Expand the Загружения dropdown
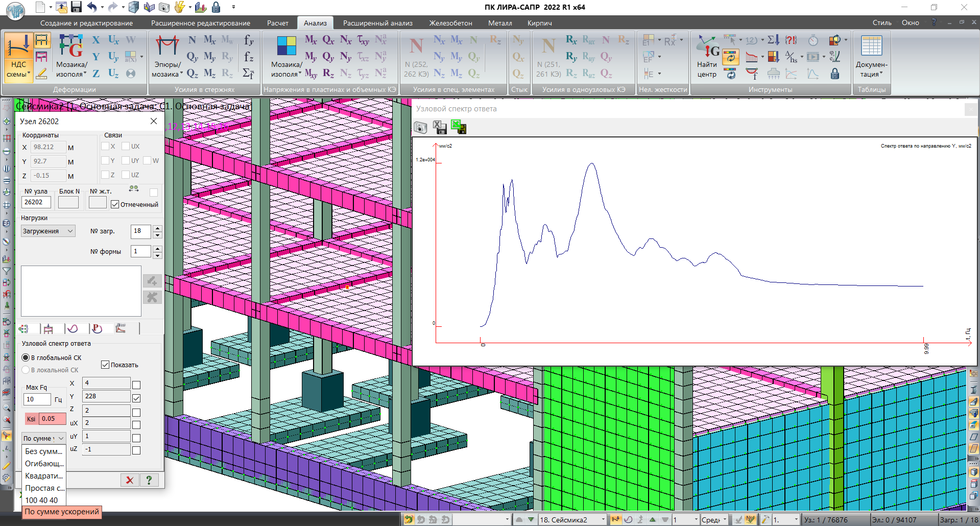 (48, 231)
